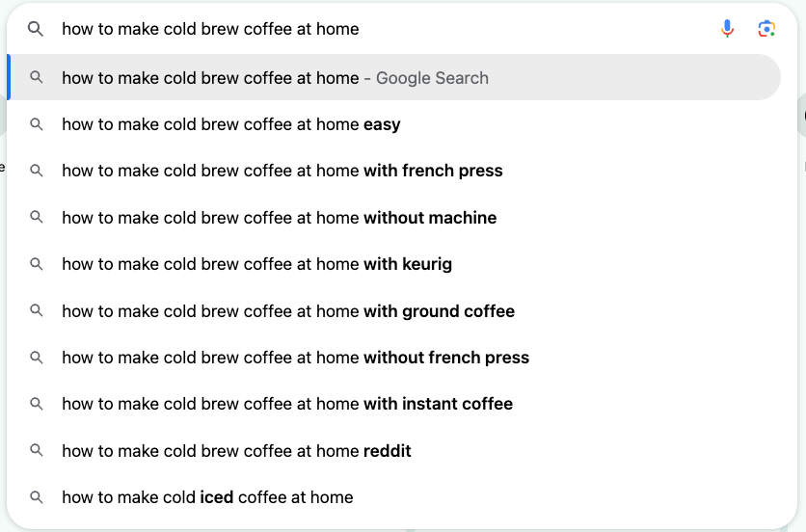Click magnifier icon beside 'iced coffee' suggestion
The image size is (806, 532).
coord(36,497)
